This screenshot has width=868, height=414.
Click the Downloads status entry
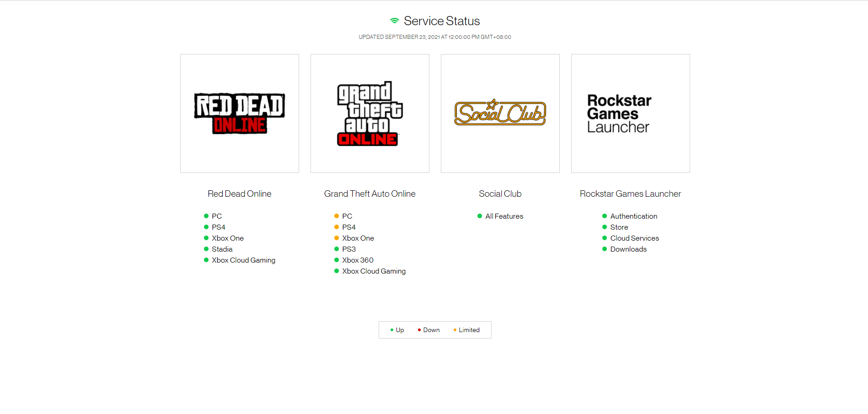coord(625,249)
